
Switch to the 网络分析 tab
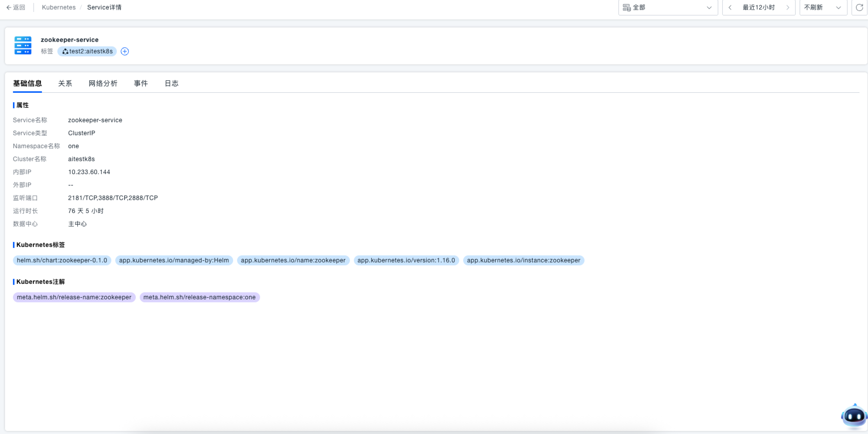coord(103,83)
